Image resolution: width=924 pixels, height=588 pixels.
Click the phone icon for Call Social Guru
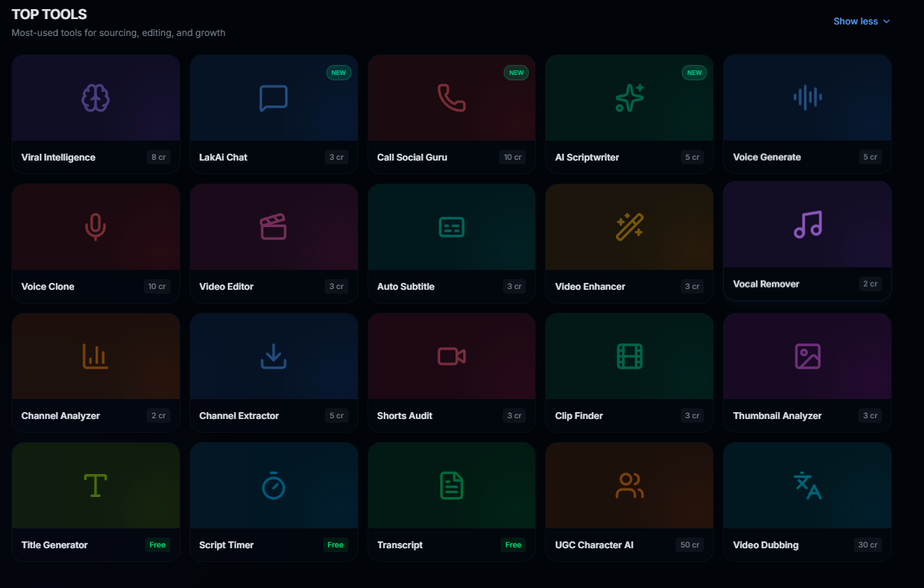[x=451, y=98]
